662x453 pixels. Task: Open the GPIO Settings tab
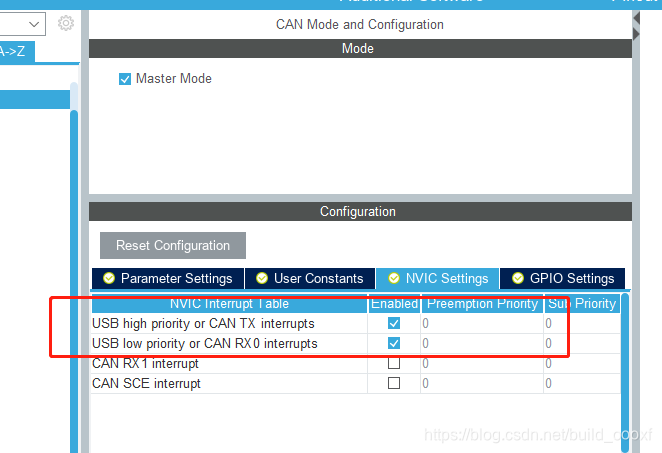[562, 279]
